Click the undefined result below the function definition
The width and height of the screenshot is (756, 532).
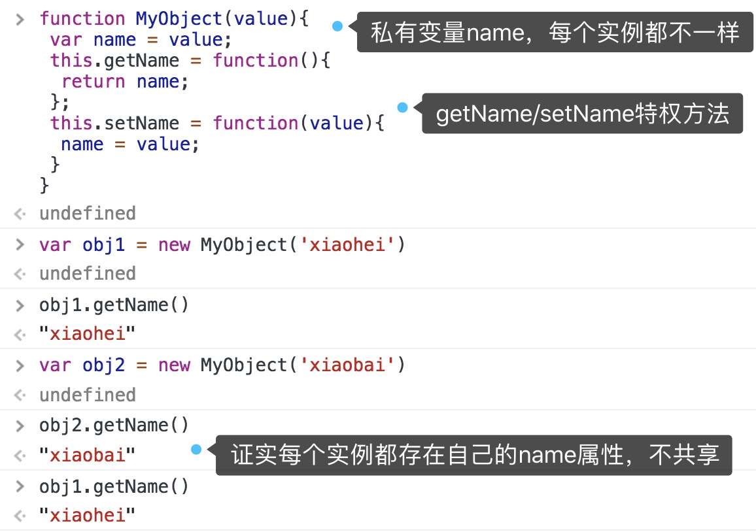pyautogui.click(x=88, y=214)
